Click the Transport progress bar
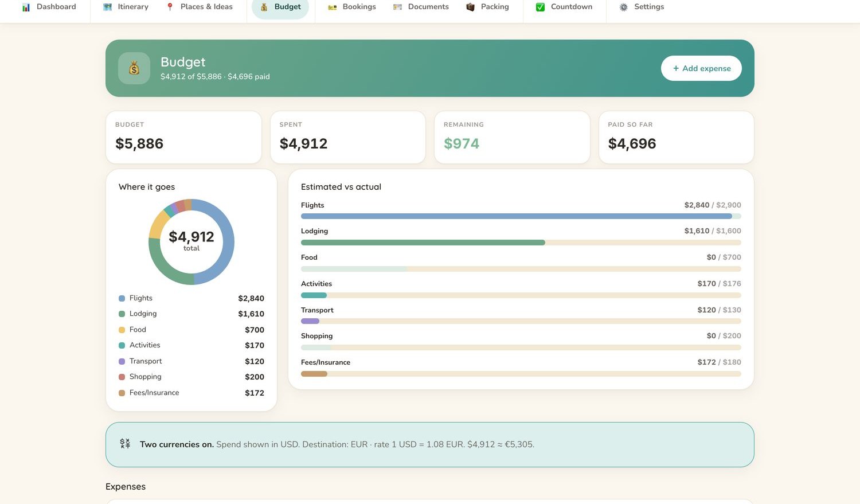The height and width of the screenshot is (504, 860). tap(521, 321)
